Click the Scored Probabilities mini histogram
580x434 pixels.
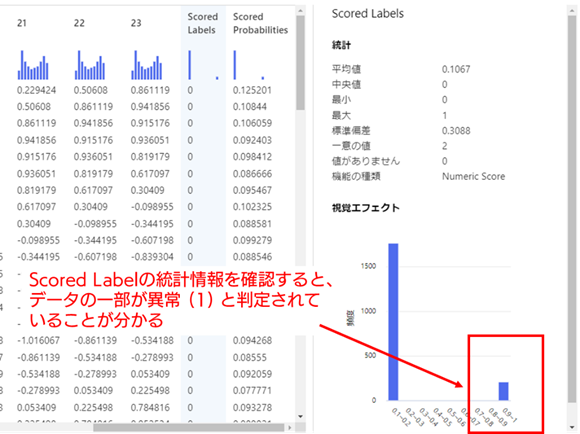[x=249, y=65]
